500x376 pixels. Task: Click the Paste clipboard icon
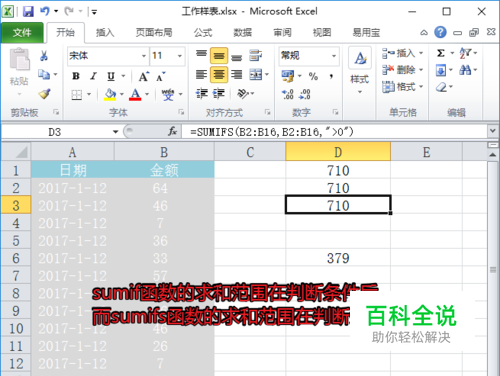point(19,60)
